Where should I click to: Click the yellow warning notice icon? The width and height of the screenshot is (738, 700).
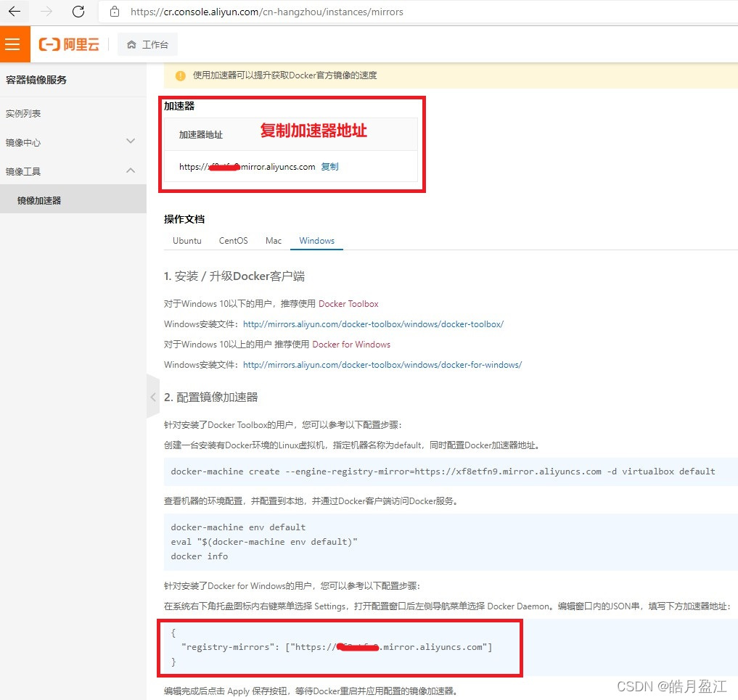tap(180, 75)
